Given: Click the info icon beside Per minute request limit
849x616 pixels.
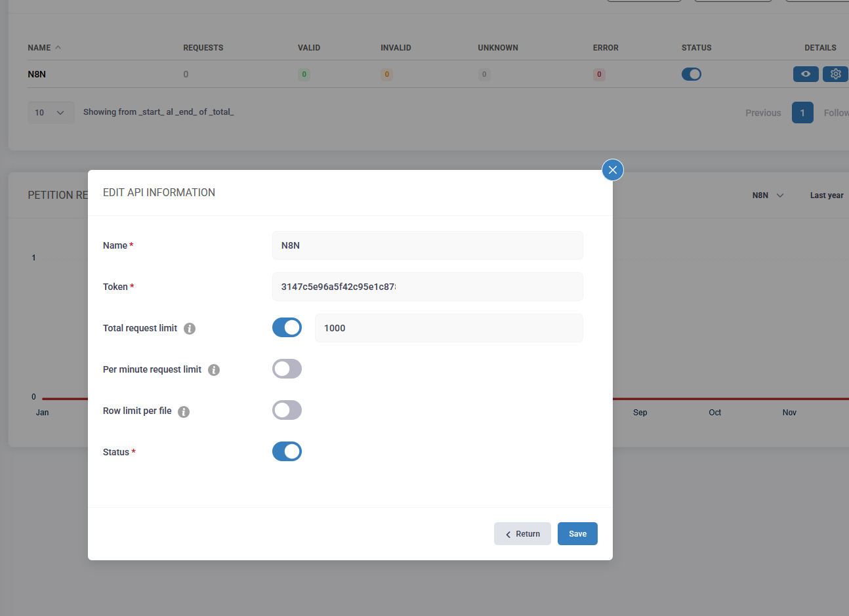Looking at the screenshot, I should coord(214,369).
